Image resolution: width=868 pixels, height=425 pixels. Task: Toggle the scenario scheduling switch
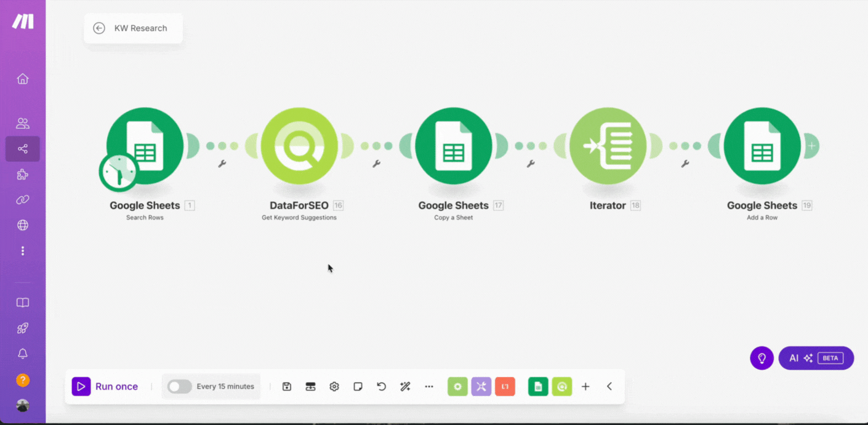(x=179, y=386)
